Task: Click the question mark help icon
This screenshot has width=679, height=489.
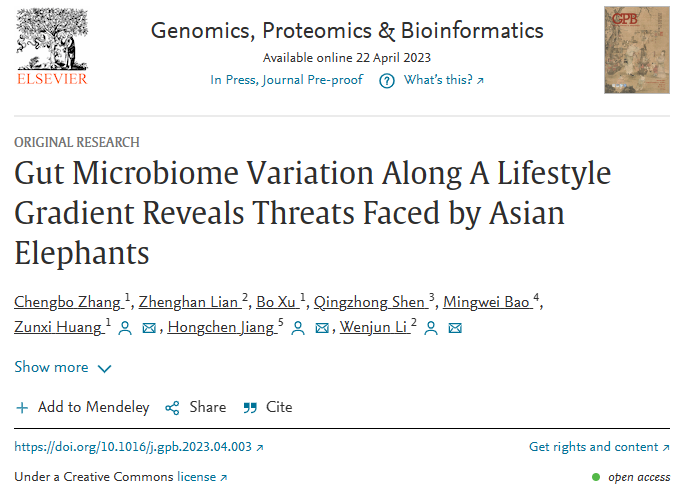Action: pyautogui.click(x=386, y=81)
